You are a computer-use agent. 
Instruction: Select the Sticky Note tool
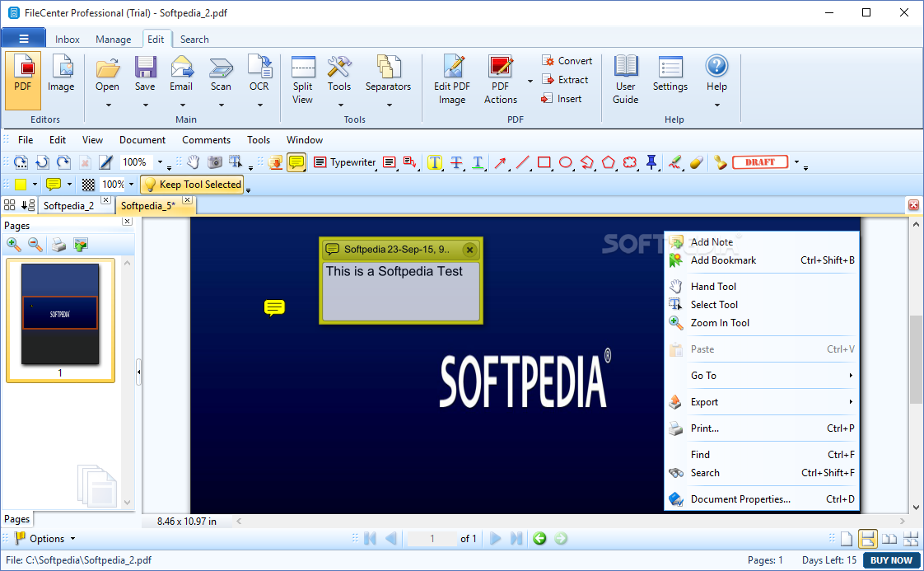296,162
